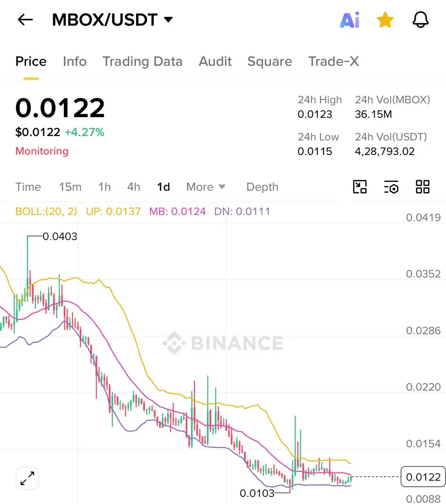Viewport: 446px width, 504px height.
Task: Tap the 0.0154 axis label
Action: click(x=423, y=444)
